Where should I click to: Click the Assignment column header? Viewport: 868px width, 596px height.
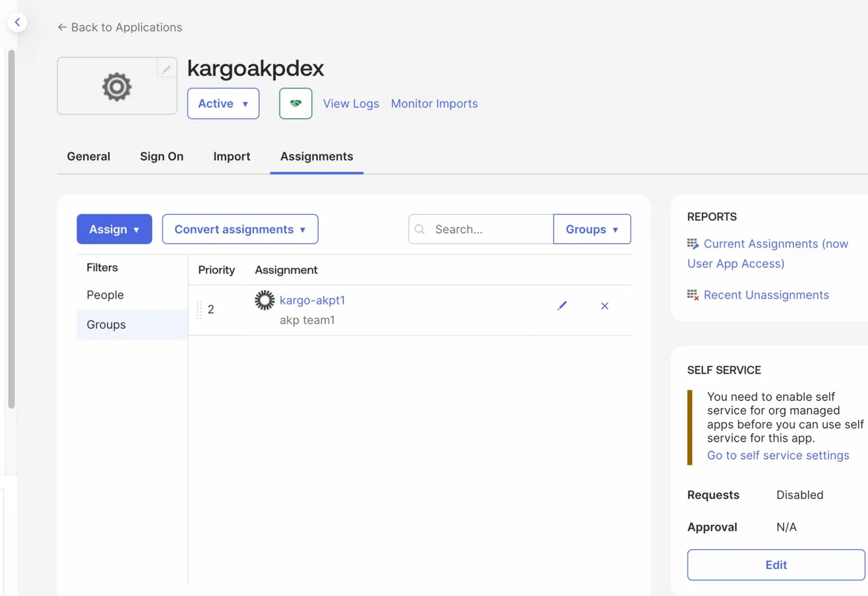(286, 270)
